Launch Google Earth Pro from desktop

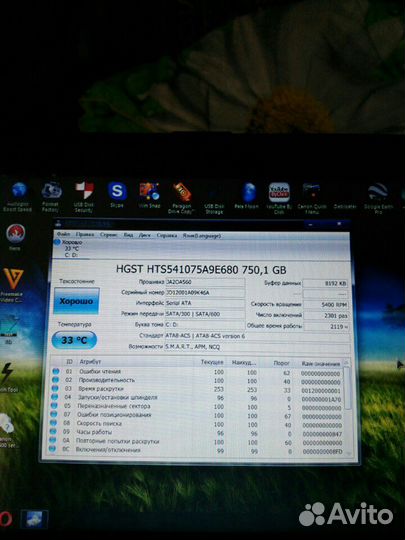tap(378, 198)
